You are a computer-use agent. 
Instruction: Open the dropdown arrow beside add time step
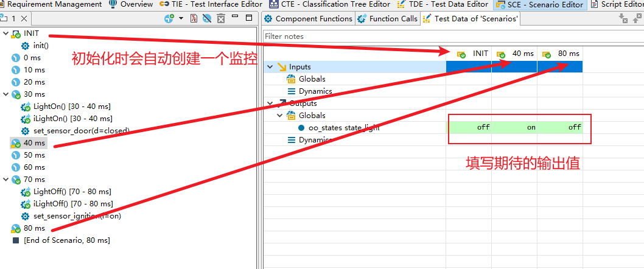coord(181,18)
